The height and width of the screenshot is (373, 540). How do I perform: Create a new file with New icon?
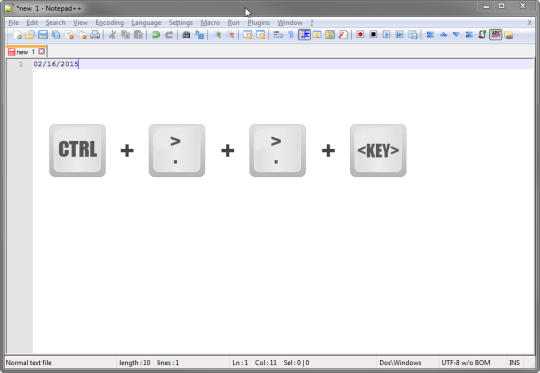click(17, 35)
